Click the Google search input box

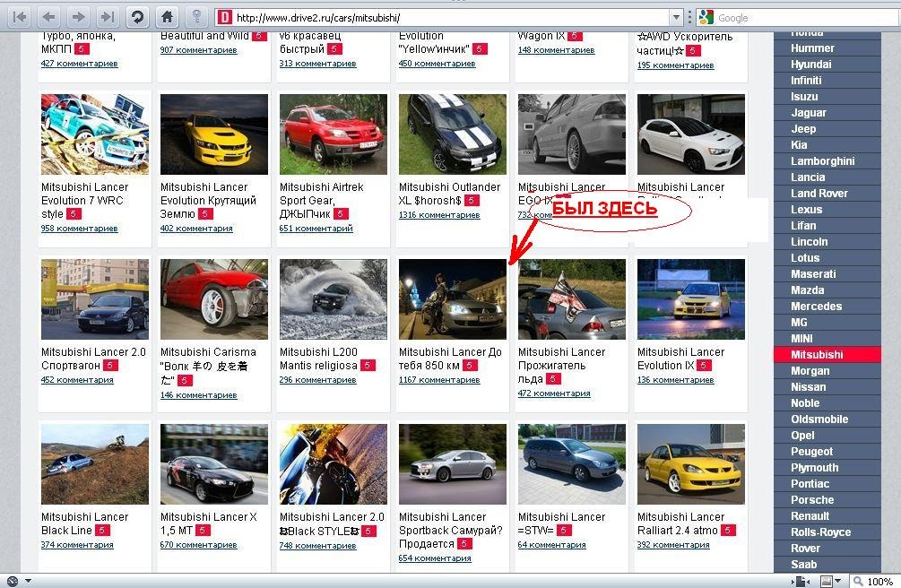tap(808, 18)
